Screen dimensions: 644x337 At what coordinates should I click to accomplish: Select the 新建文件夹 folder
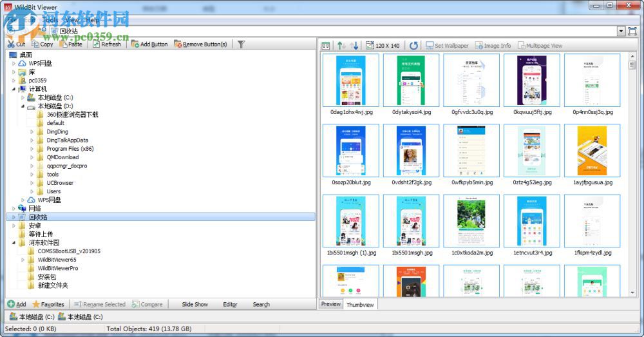pyautogui.click(x=53, y=285)
